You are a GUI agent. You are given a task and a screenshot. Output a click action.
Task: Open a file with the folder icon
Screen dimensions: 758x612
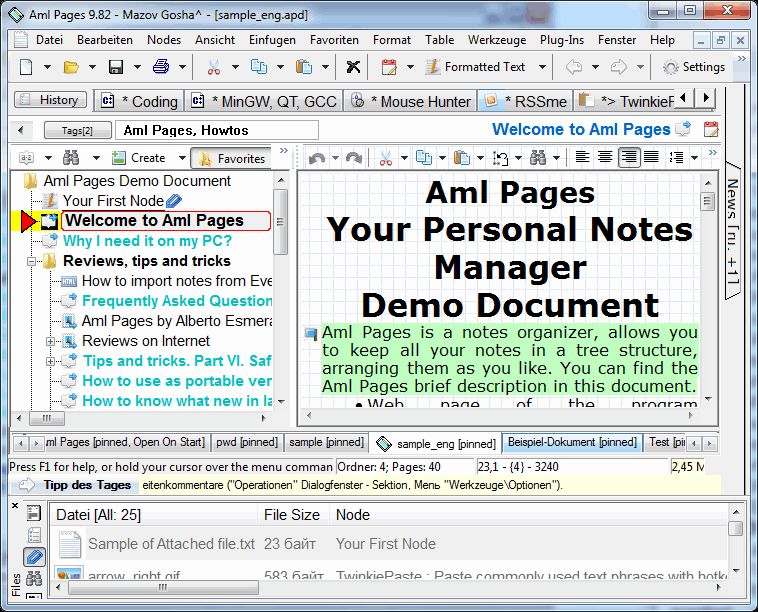[71, 67]
